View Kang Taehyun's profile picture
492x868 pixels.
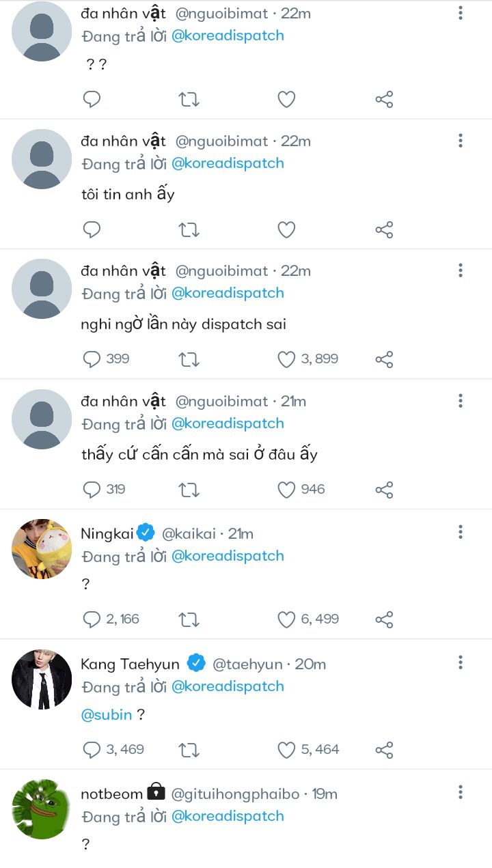point(42,679)
